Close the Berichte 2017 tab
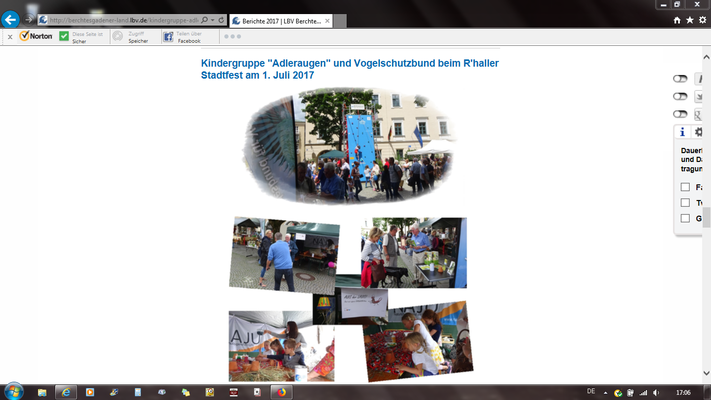 [x=327, y=21]
